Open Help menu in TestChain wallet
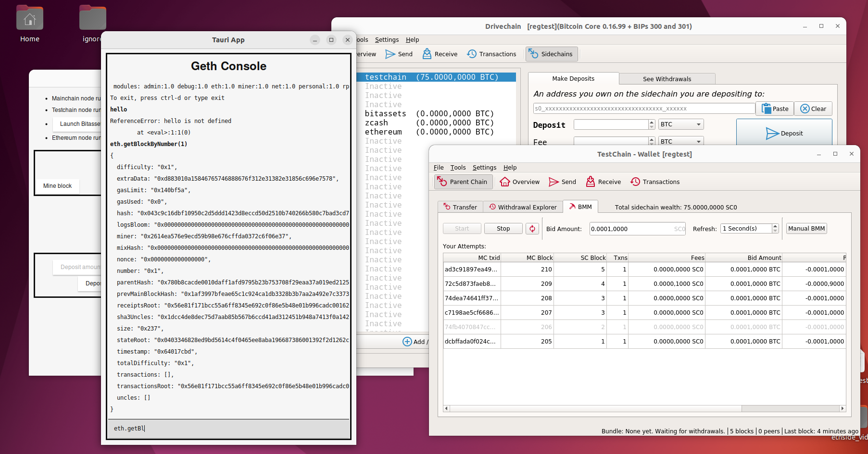Viewport: 868px width, 454px height. [x=510, y=168]
